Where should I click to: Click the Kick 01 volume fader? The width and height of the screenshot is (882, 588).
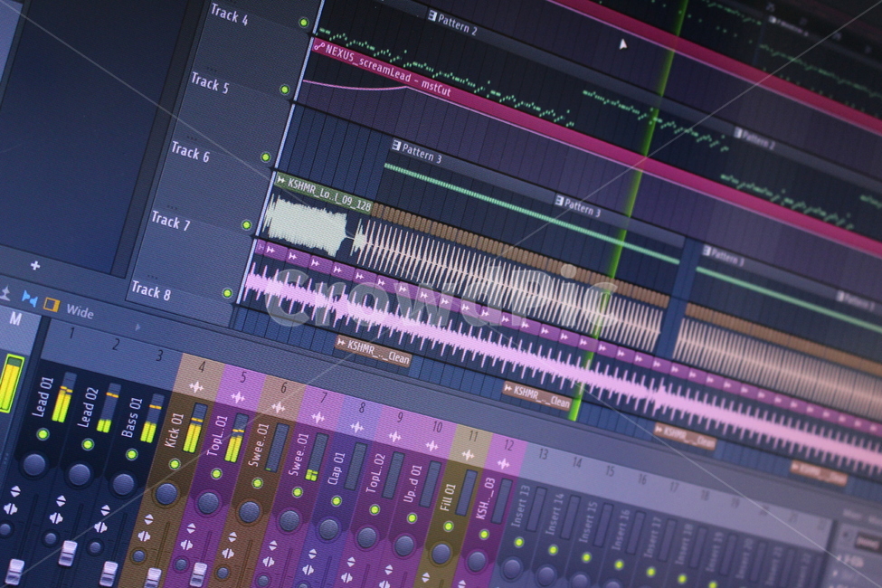pos(153,577)
